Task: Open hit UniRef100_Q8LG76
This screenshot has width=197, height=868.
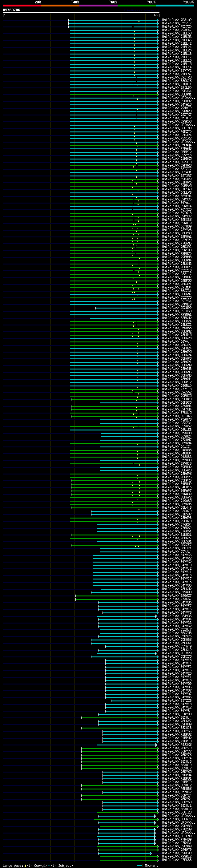Action: (x=177, y=819)
